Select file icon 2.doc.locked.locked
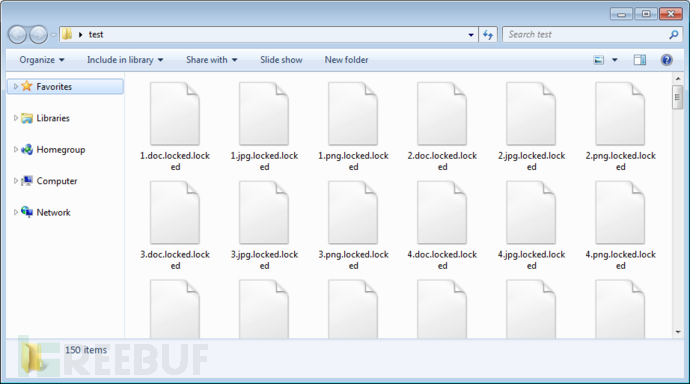690x384 pixels. tap(442, 114)
